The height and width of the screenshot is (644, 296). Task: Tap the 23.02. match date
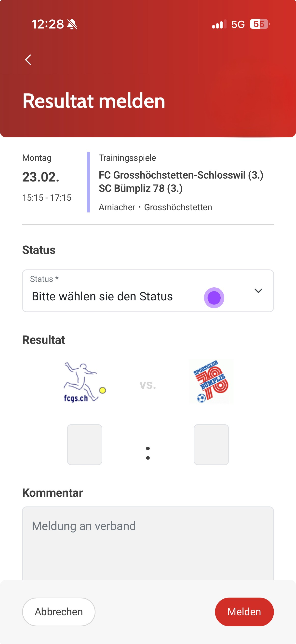[x=41, y=177]
